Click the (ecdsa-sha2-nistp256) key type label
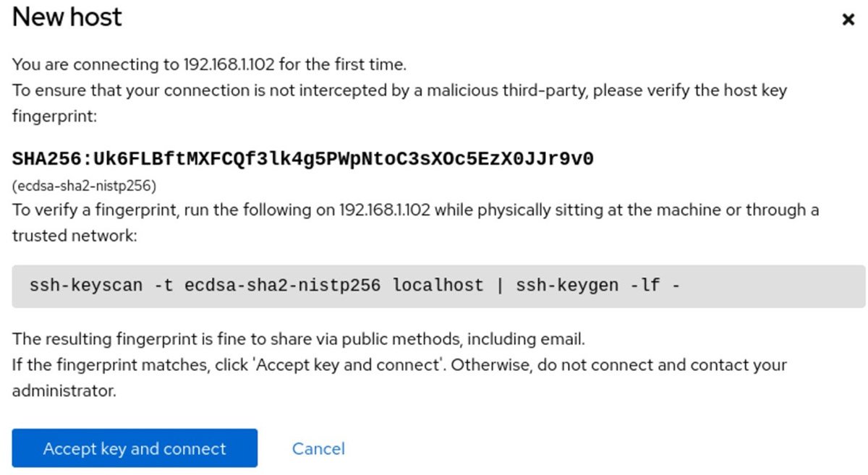Viewport: 868px width, 475px height. click(x=84, y=186)
